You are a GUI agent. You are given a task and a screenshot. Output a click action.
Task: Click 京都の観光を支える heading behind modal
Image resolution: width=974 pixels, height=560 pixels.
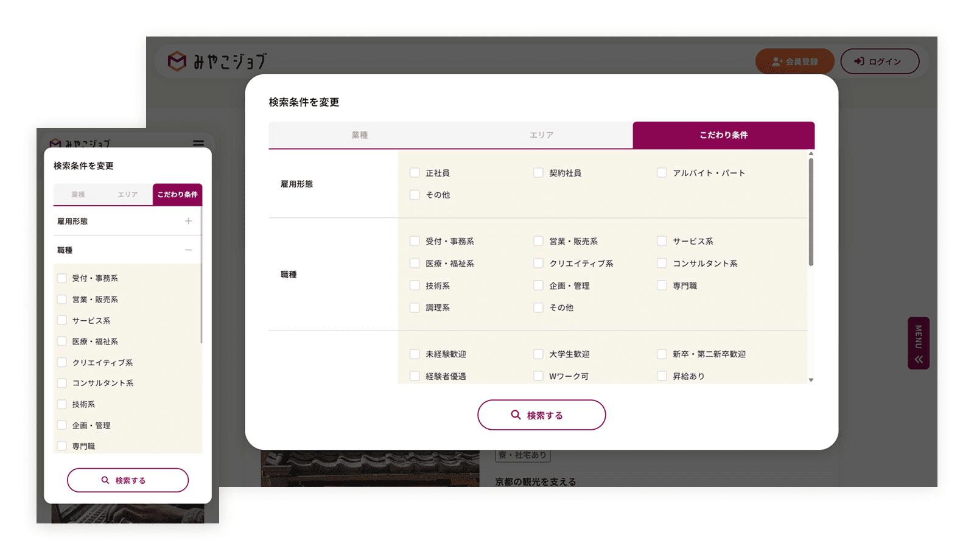535,481
